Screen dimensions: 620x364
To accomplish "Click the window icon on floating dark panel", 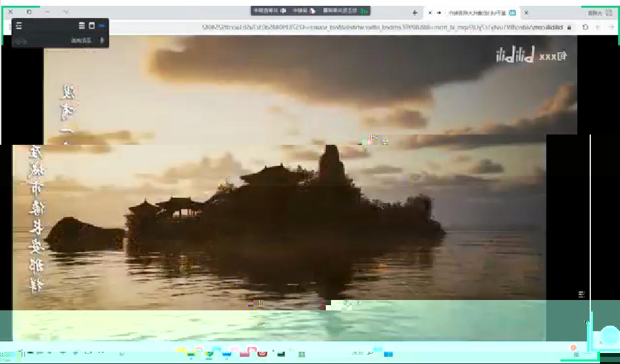I will [x=92, y=26].
